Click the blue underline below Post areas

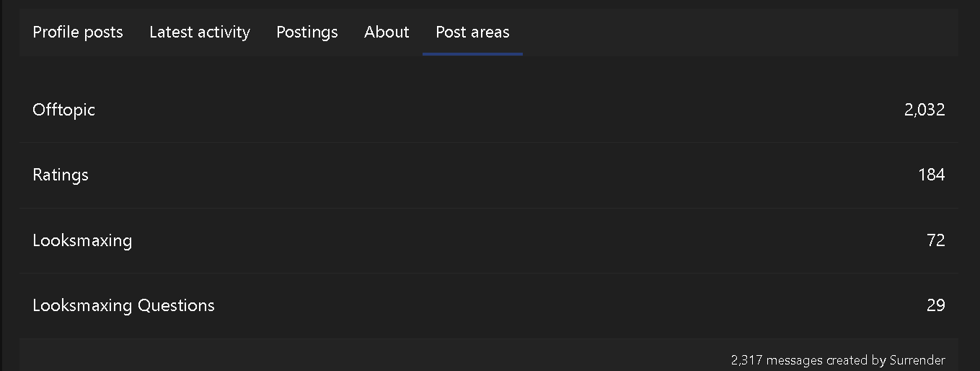pyautogui.click(x=472, y=53)
